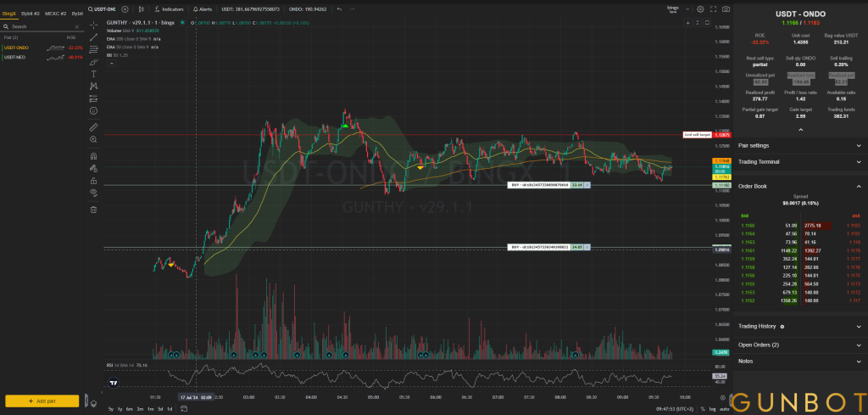
Task: Collapse the Order Book section
Action: (800, 186)
